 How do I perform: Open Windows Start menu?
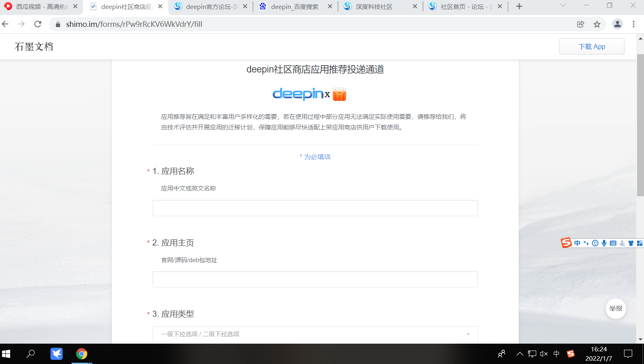(6, 354)
